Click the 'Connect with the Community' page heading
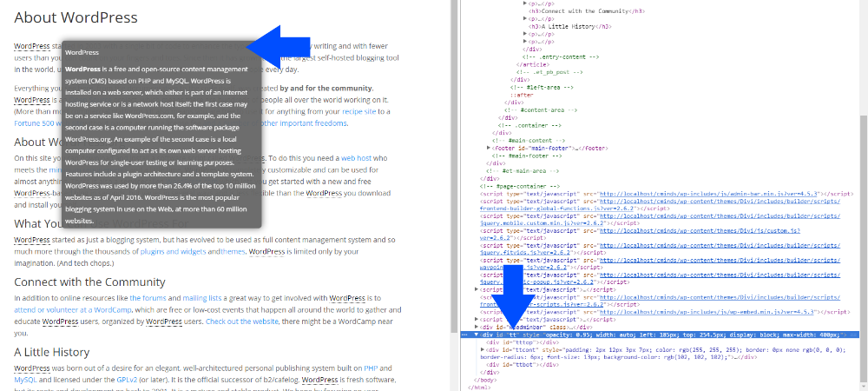The height and width of the screenshot is (391, 868). 89,282
